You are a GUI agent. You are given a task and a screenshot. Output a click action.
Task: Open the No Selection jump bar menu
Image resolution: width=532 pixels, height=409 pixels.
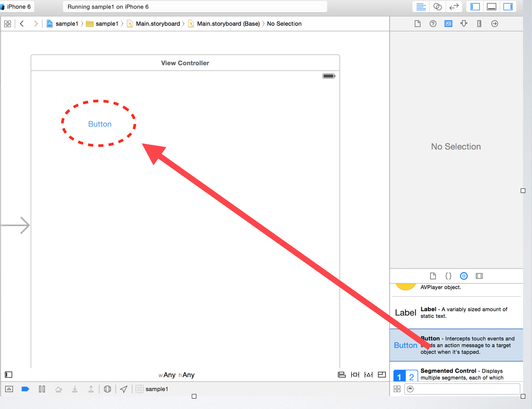[x=284, y=24]
